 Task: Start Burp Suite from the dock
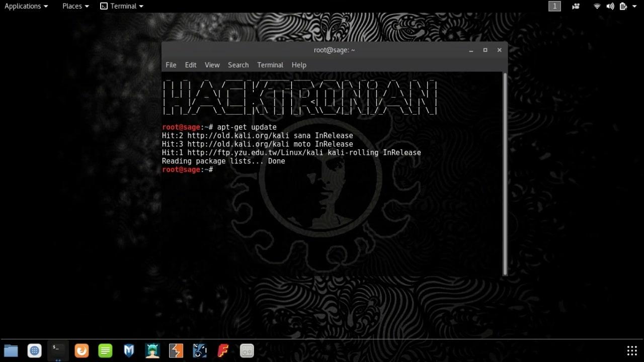point(176,350)
